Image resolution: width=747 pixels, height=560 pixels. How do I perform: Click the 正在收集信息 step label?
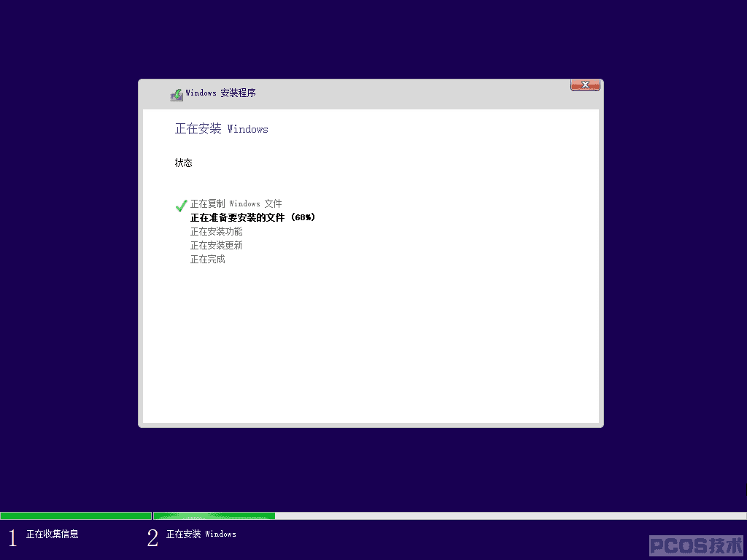[x=53, y=534]
